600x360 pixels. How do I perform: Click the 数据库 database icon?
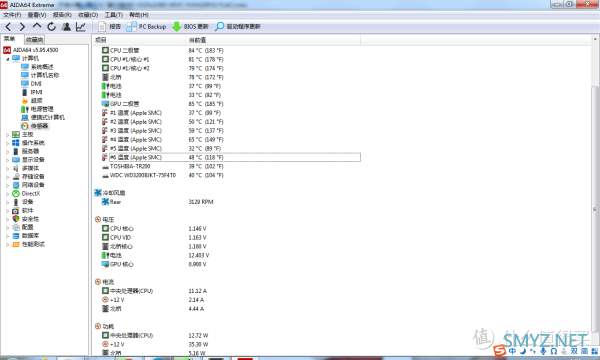(16, 236)
